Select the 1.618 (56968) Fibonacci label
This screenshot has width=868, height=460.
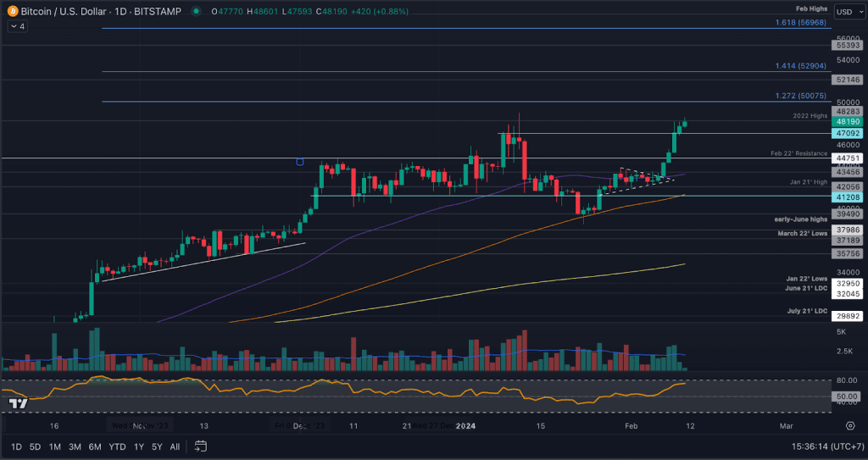pos(800,23)
